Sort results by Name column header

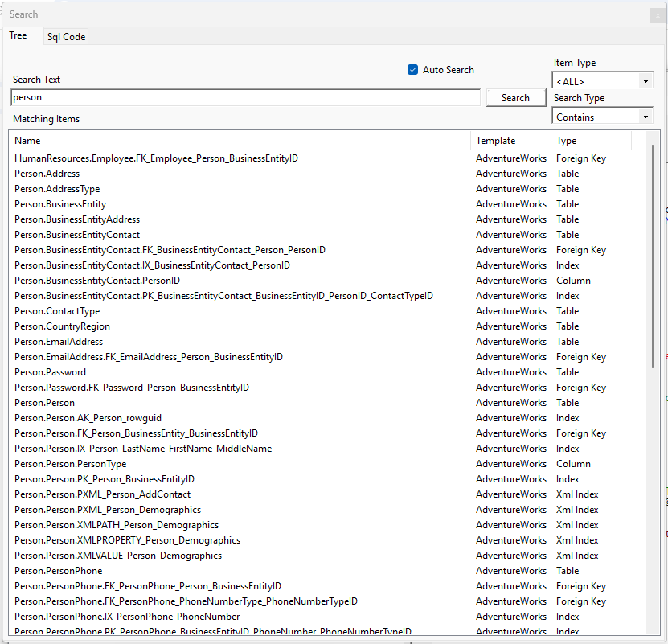(240, 141)
